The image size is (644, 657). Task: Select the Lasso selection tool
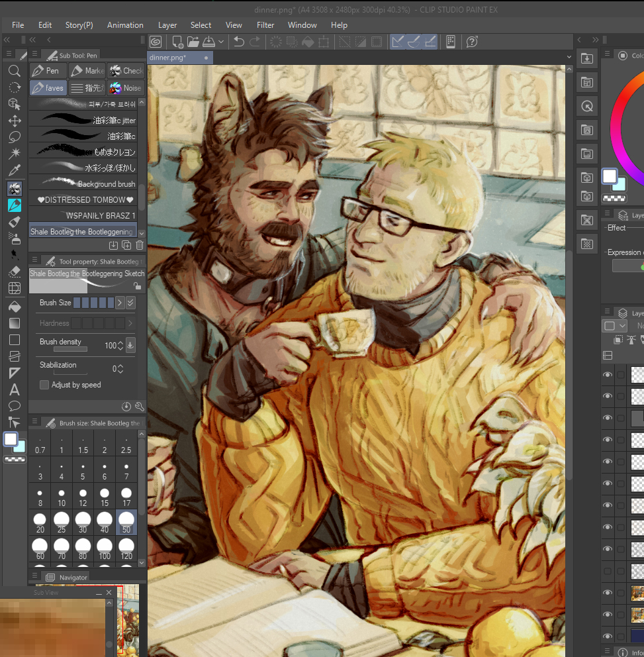click(14, 137)
